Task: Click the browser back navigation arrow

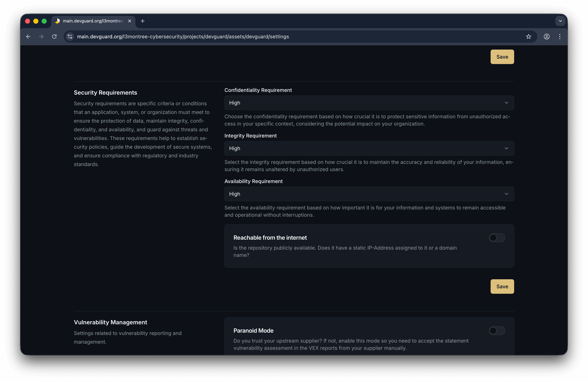Action: (28, 37)
